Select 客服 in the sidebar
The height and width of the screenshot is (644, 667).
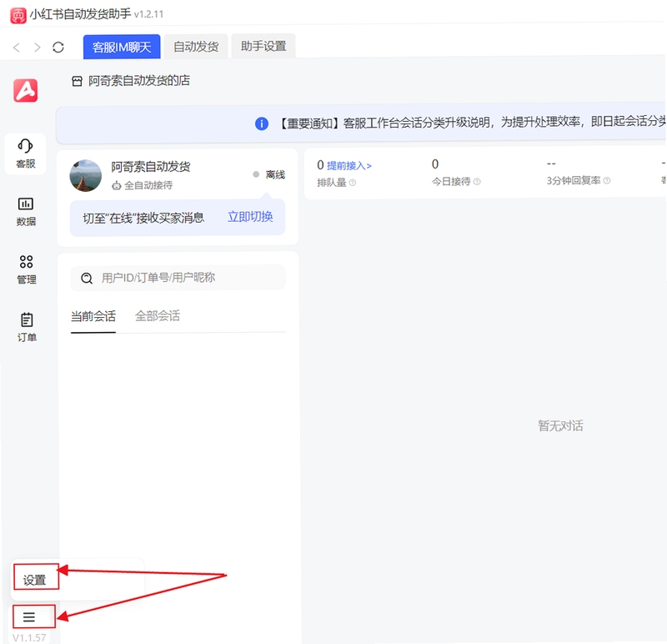coord(26,153)
